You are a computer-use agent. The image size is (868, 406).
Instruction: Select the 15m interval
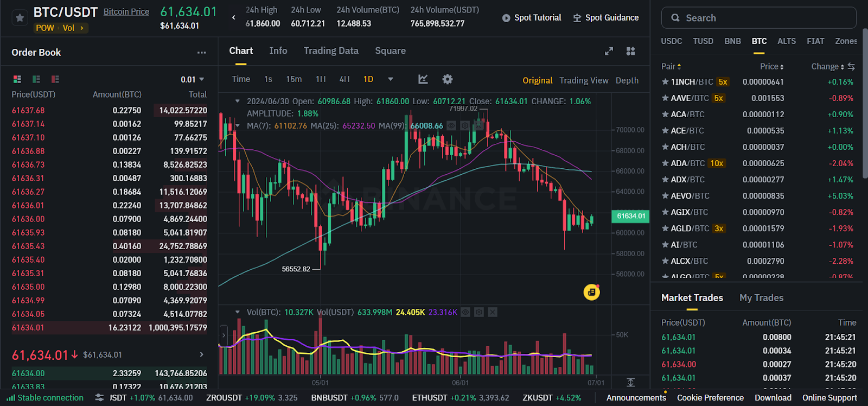294,79
